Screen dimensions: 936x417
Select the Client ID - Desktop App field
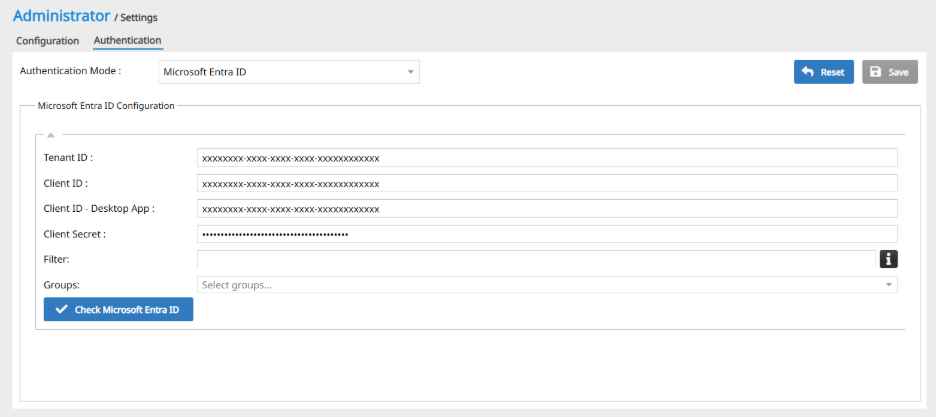tap(547, 208)
